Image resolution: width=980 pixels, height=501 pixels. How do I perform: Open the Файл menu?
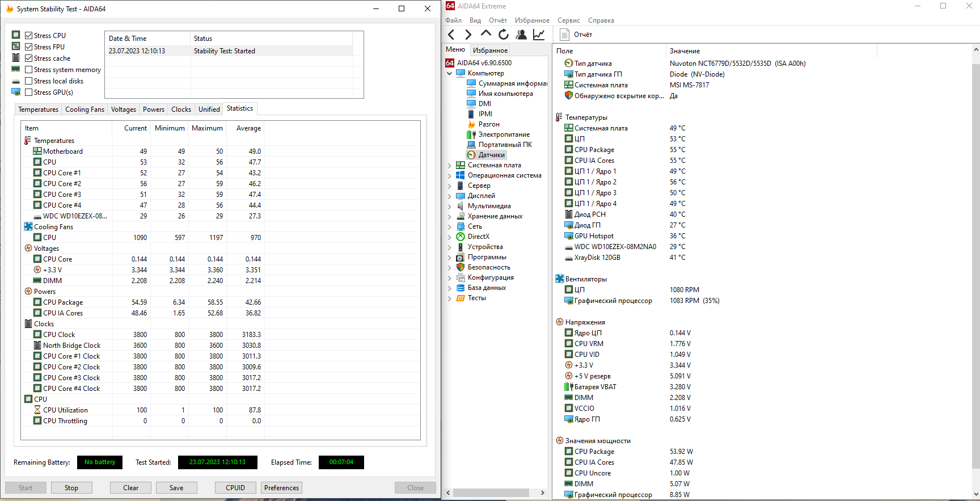coord(454,20)
